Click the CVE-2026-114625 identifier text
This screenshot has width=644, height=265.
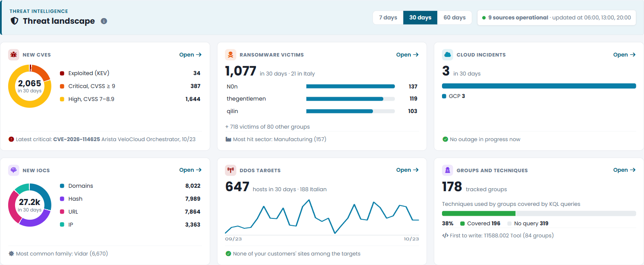[x=76, y=139]
